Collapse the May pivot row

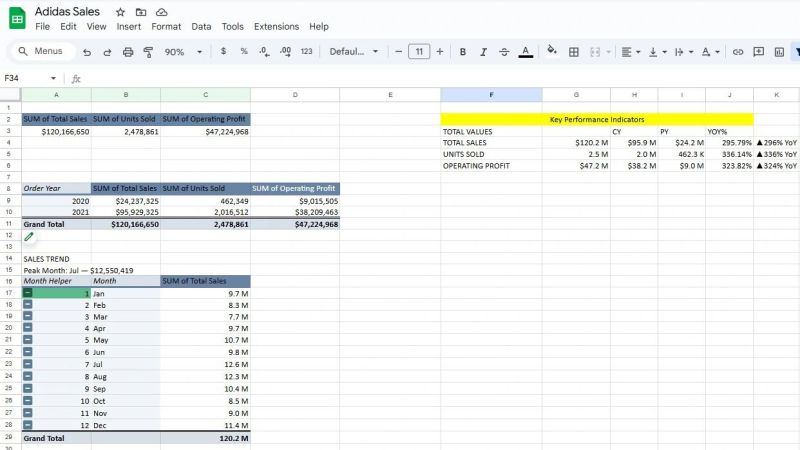click(x=28, y=340)
